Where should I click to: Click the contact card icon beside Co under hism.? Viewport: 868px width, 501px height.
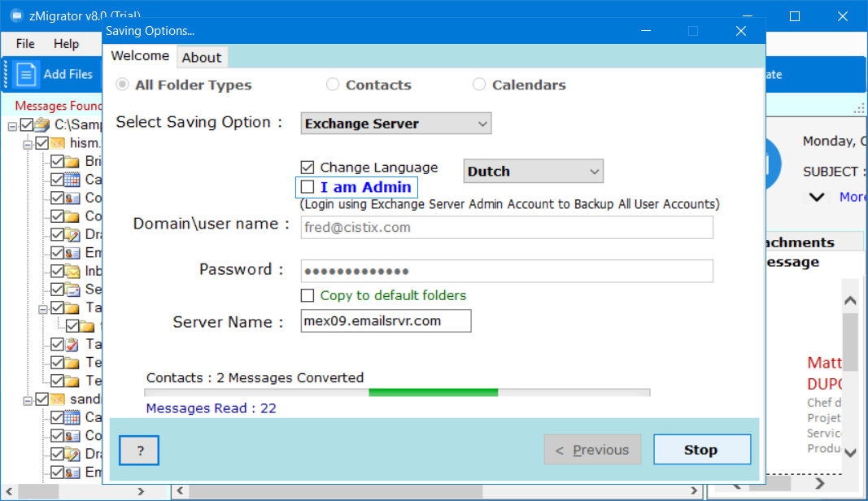[72, 198]
